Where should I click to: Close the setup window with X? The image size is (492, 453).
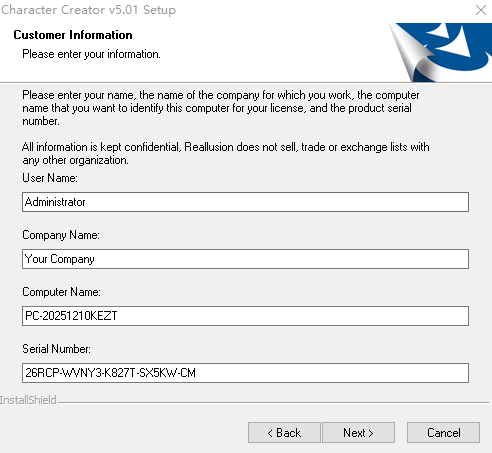(481, 10)
